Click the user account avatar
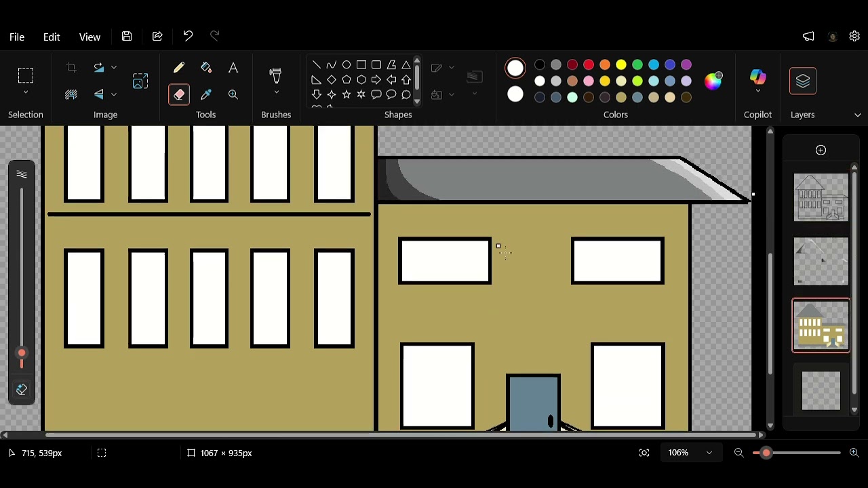This screenshot has height=488, width=868. (833, 37)
